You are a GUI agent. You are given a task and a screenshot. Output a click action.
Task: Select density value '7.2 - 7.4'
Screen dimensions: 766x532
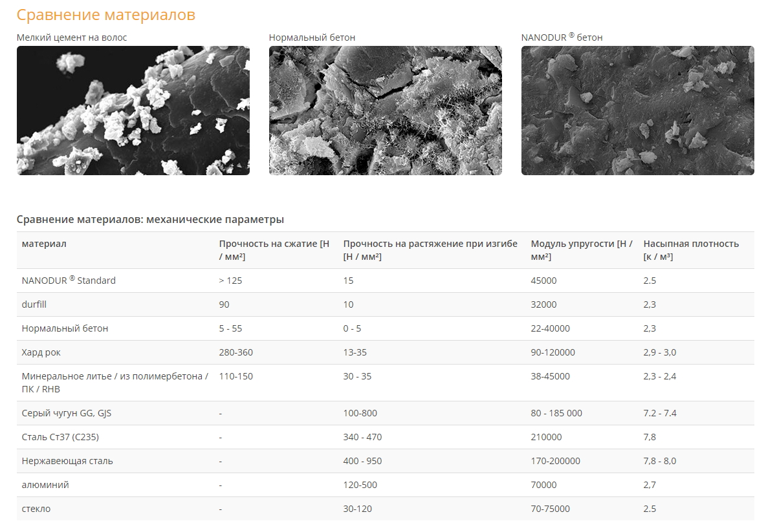[x=659, y=413]
